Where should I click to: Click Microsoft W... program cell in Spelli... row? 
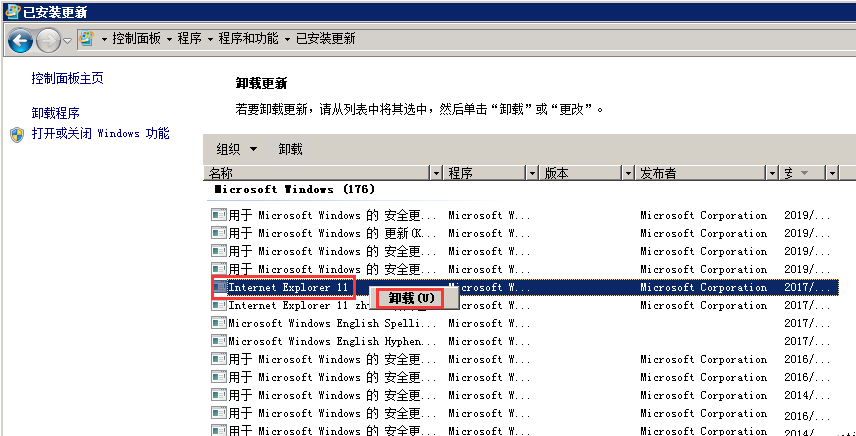pos(490,323)
